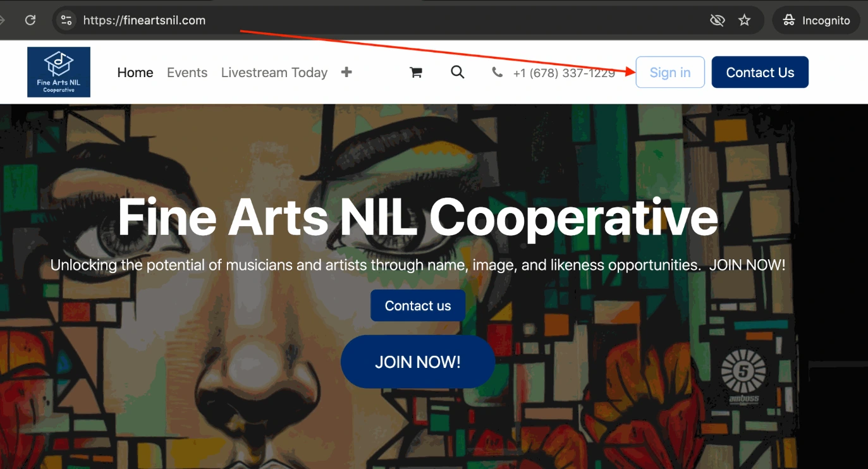Open the Events page

[x=187, y=73]
